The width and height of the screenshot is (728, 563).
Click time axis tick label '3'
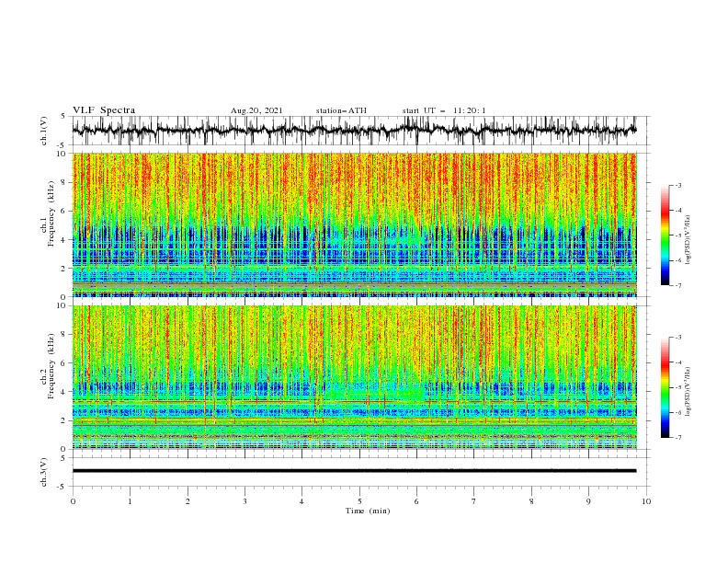click(245, 501)
